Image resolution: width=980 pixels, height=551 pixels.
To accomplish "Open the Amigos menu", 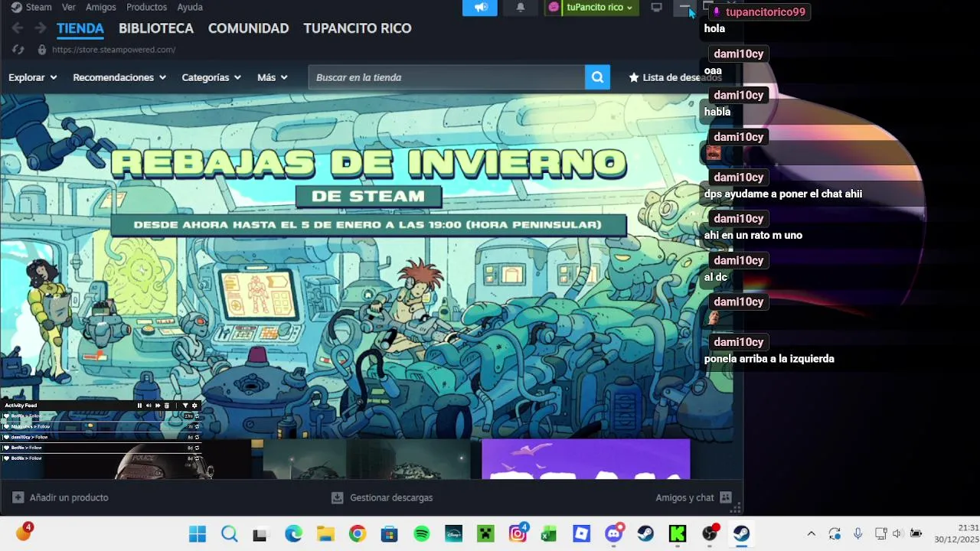I will pyautogui.click(x=101, y=7).
